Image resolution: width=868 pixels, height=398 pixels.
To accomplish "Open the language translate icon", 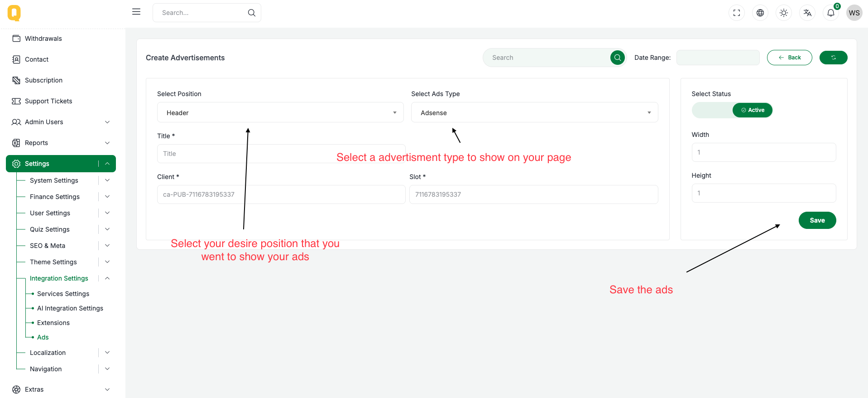I will click(x=807, y=13).
